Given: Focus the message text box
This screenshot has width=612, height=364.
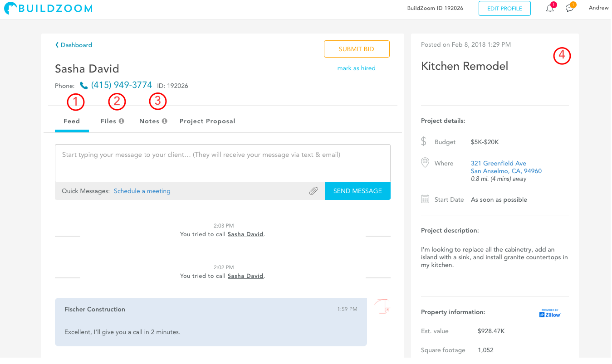Looking at the screenshot, I should coord(223,163).
